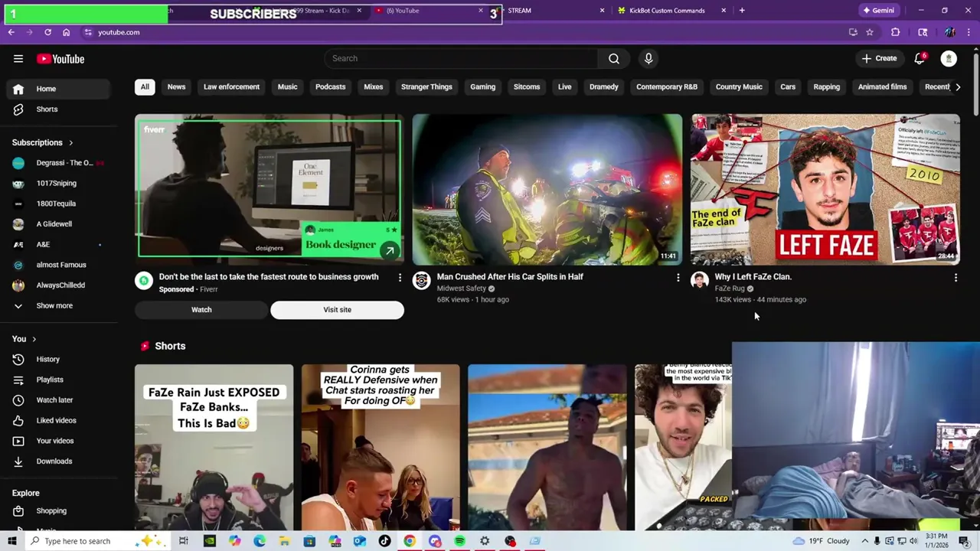Open the Midwest Safety channel avatar
Viewport: 980px width, 551px height.
[x=422, y=281]
